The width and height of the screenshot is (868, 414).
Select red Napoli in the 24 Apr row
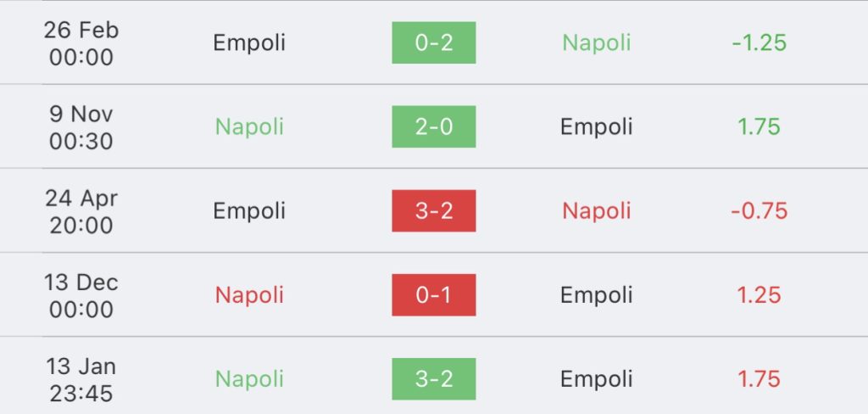pos(597,210)
